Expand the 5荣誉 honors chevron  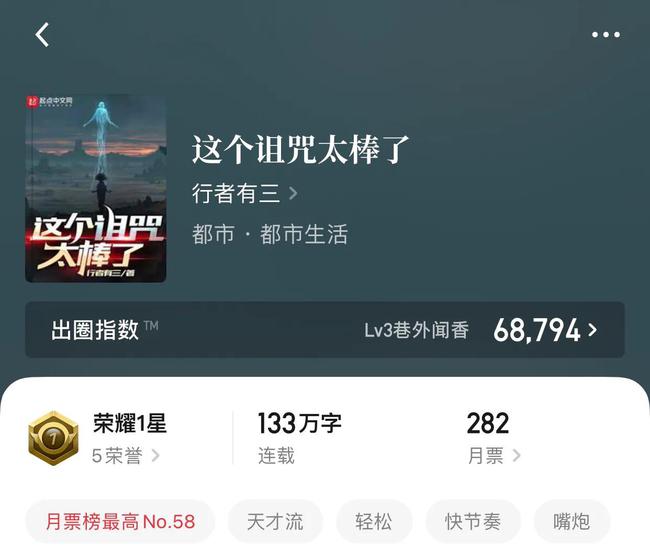pos(156,455)
